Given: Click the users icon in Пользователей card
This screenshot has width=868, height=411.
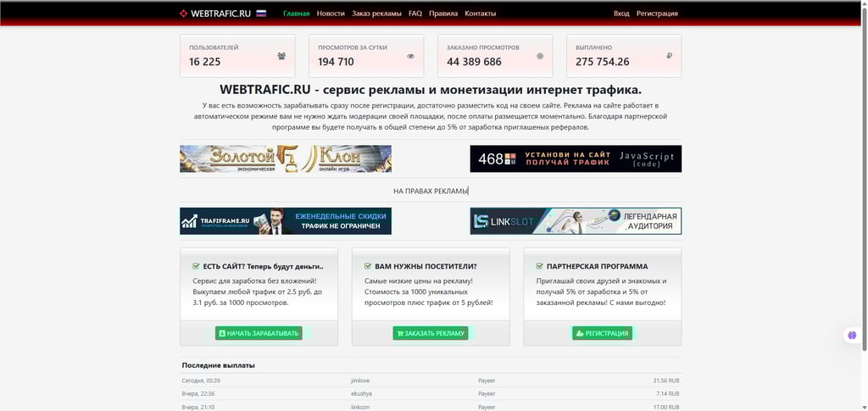Looking at the screenshot, I should [x=281, y=56].
